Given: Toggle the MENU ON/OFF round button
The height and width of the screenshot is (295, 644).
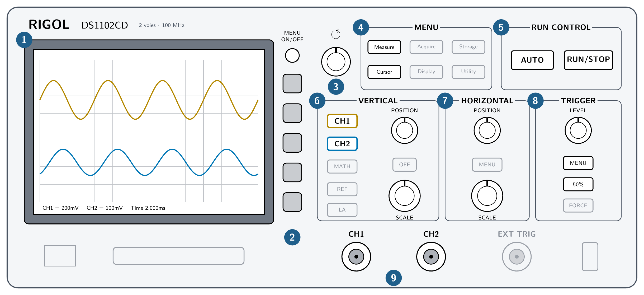Looking at the screenshot, I should pos(292,55).
